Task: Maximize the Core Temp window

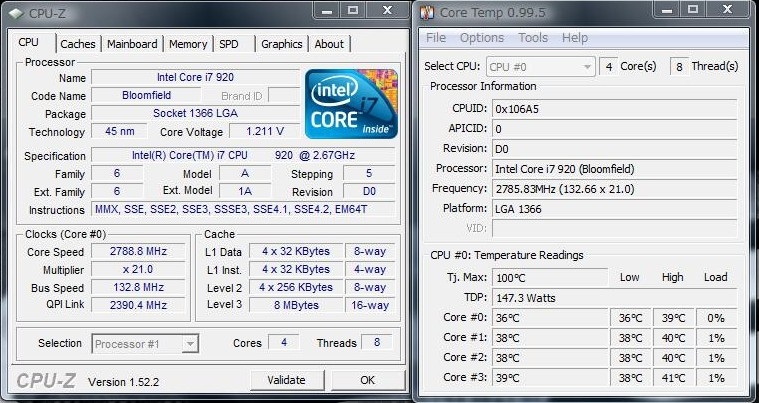Action: tap(693, 10)
